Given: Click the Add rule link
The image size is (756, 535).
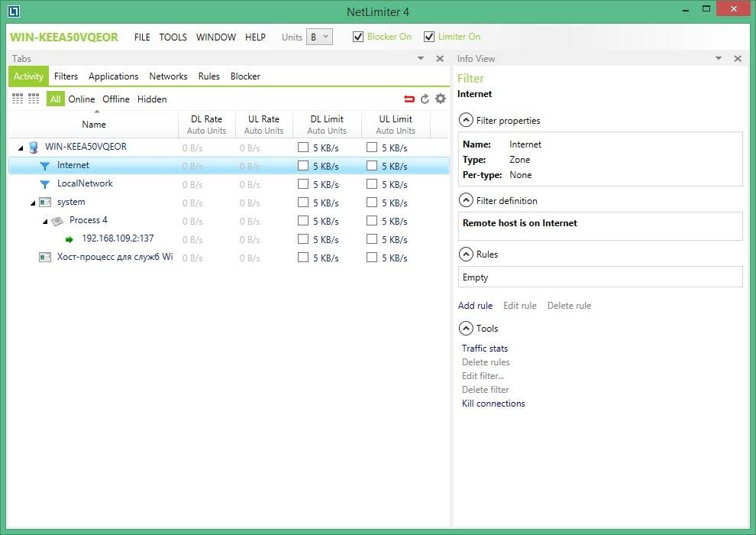Looking at the screenshot, I should click(x=476, y=306).
